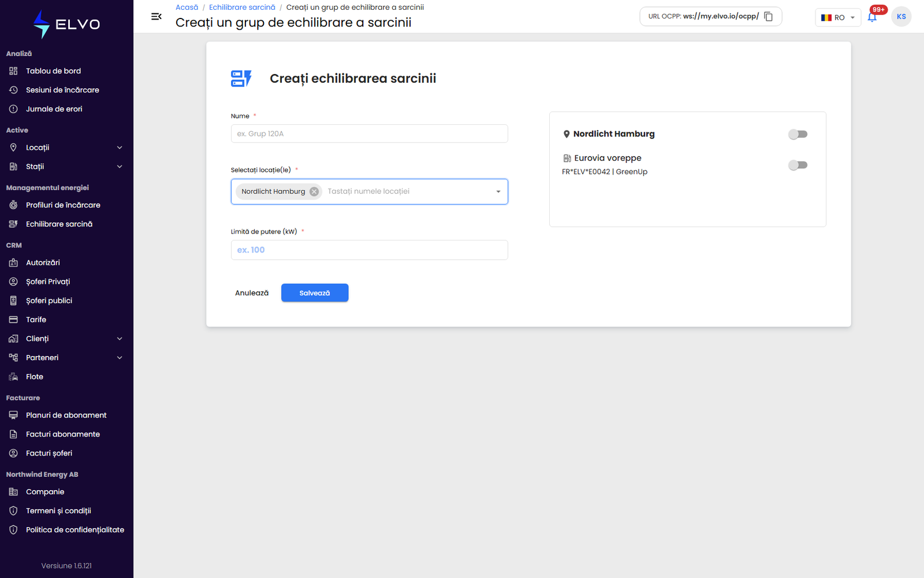
Task: Open Facturi abonamente menu item
Action: click(66, 434)
